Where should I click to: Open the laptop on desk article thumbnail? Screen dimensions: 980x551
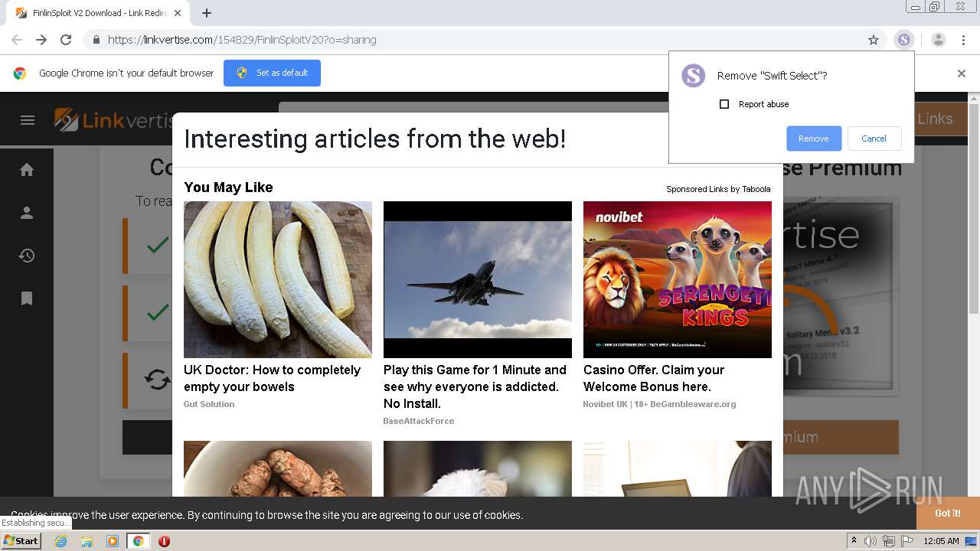(678, 469)
